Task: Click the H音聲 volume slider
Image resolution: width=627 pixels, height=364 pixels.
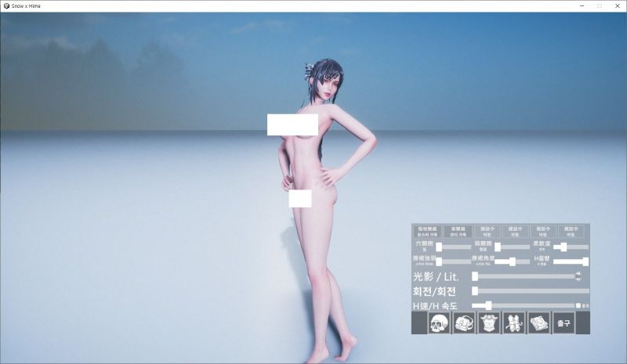Action: [x=568, y=261]
